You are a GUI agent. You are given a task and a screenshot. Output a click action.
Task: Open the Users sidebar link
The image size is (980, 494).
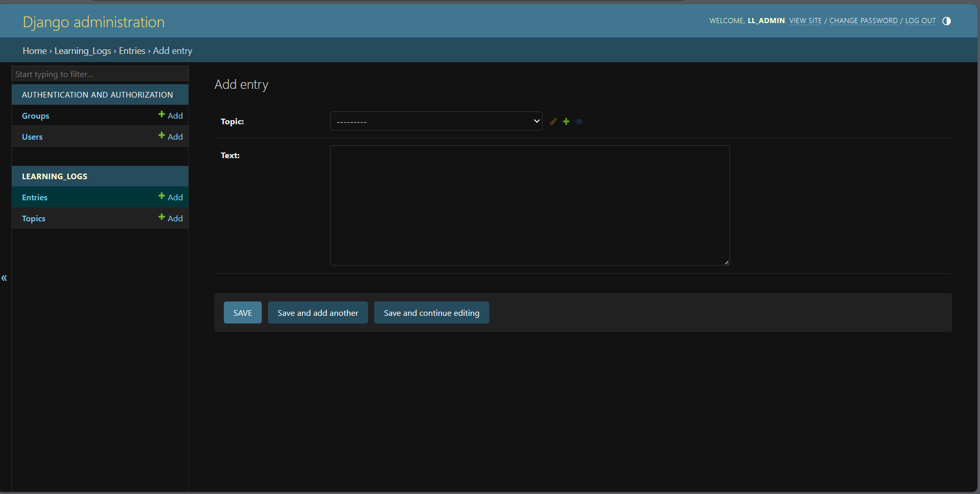pos(32,137)
